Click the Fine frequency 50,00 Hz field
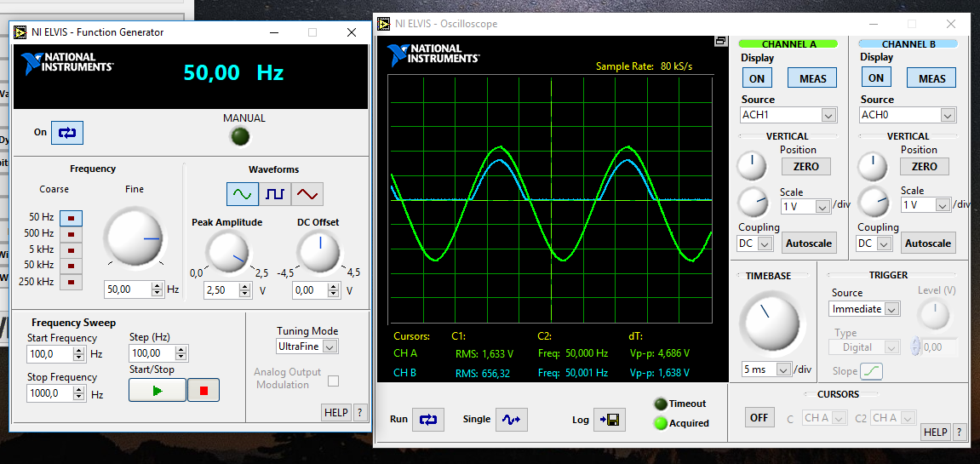The height and width of the screenshot is (464, 980). (x=128, y=289)
